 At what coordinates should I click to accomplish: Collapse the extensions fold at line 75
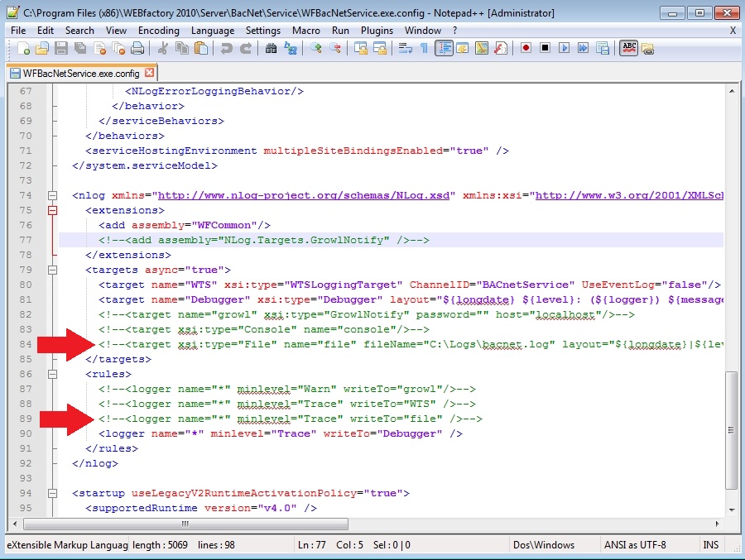52,211
